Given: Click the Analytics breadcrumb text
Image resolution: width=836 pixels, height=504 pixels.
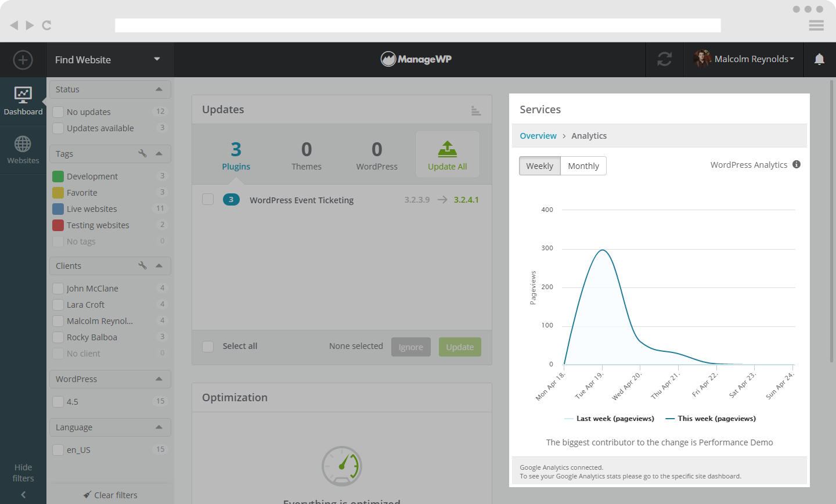Looking at the screenshot, I should (589, 136).
